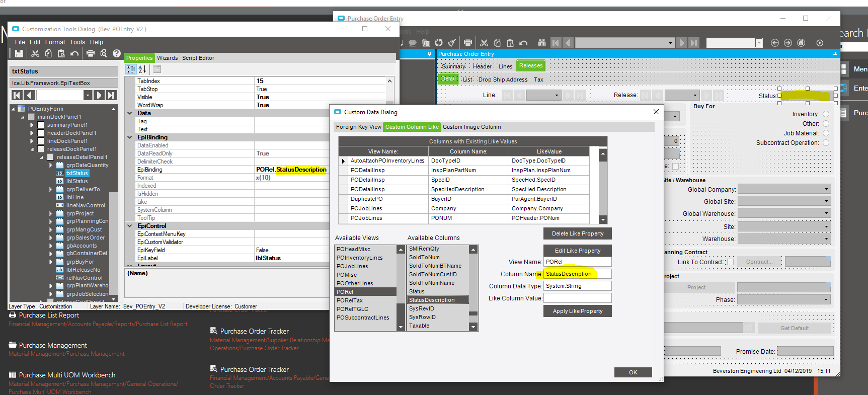Click the Paste icon in Customization Tools toolbar
Screen dimensions: 868x395
61,53
